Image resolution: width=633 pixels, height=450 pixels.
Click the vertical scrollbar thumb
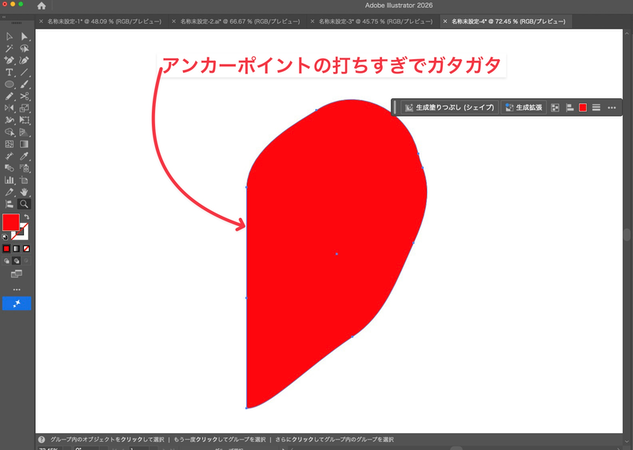pos(627,234)
